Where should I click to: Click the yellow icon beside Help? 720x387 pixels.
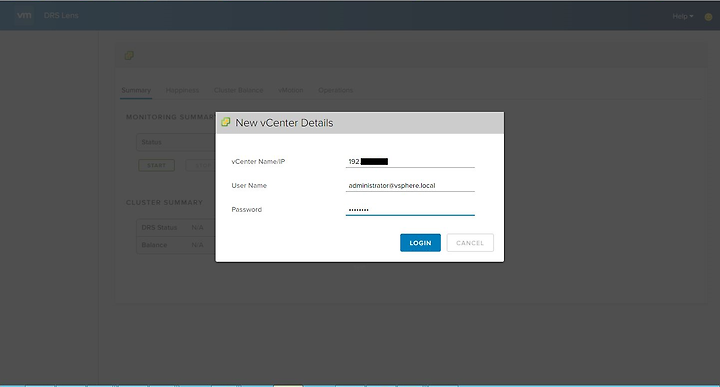709,17
